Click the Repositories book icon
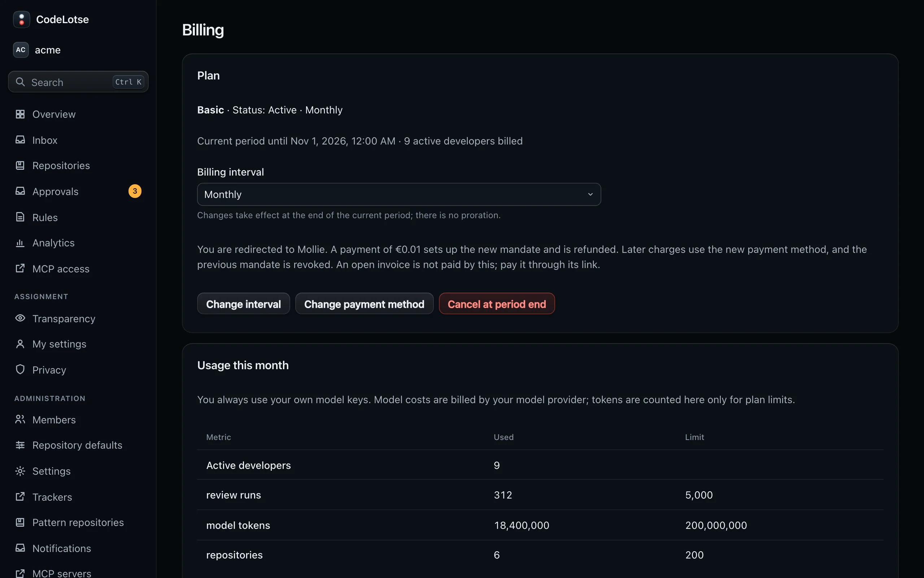 click(20, 165)
